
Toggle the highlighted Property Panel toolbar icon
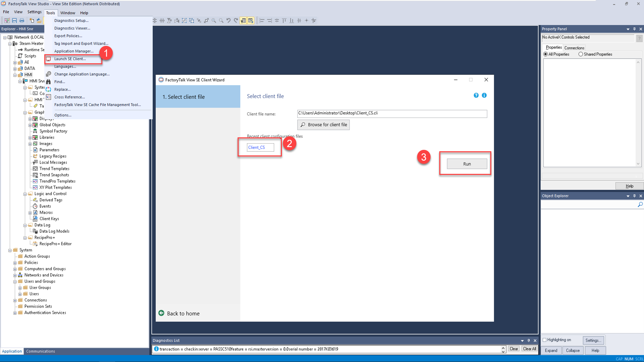click(243, 20)
